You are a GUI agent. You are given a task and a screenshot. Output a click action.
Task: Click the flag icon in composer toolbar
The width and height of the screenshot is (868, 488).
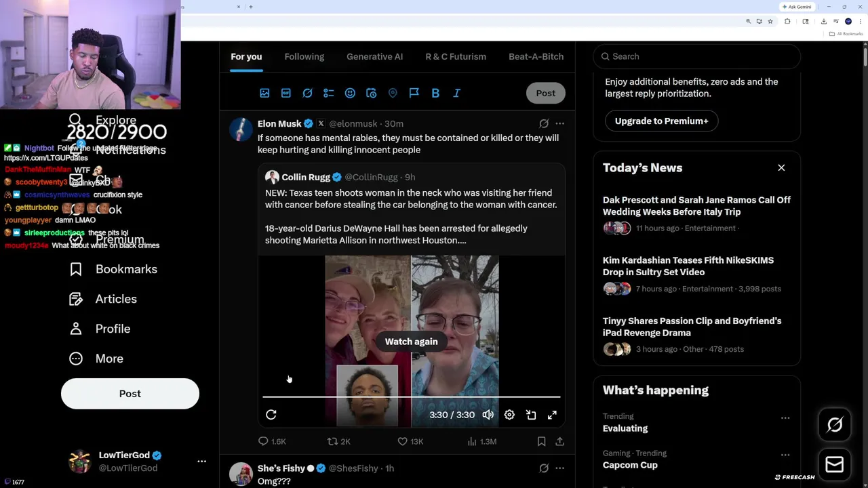click(x=414, y=93)
